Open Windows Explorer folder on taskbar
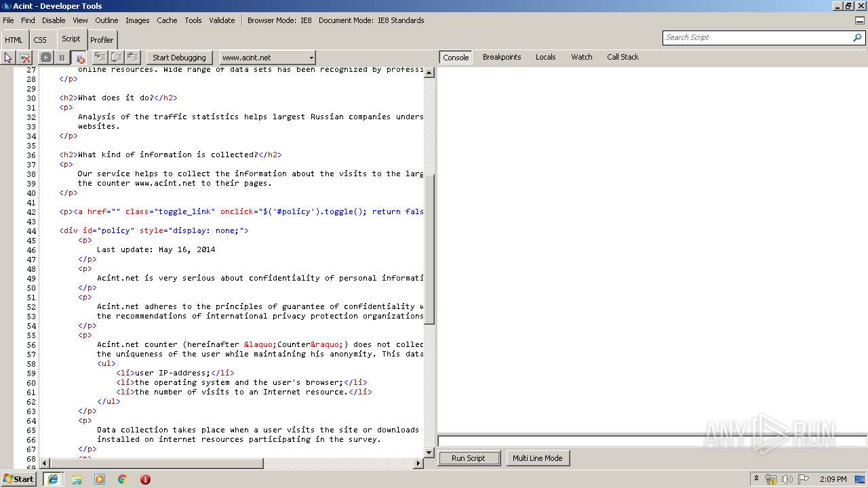The height and width of the screenshot is (488, 868). pos(77,479)
